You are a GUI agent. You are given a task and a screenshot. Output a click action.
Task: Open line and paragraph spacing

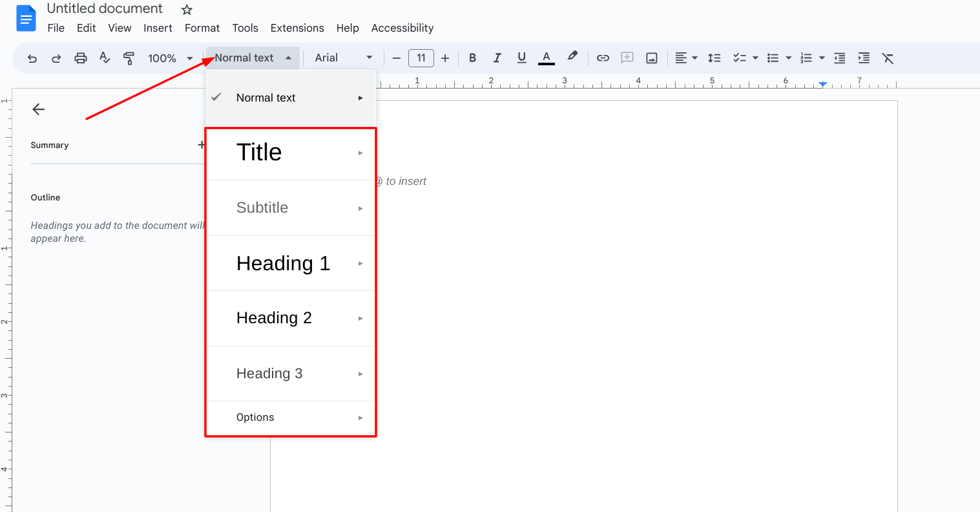pyautogui.click(x=714, y=58)
